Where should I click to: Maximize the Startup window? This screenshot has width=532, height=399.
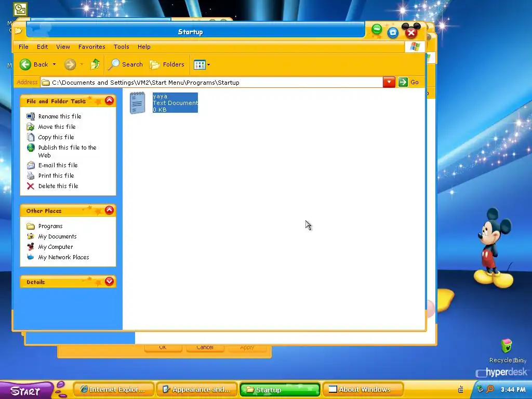[393, 33]
